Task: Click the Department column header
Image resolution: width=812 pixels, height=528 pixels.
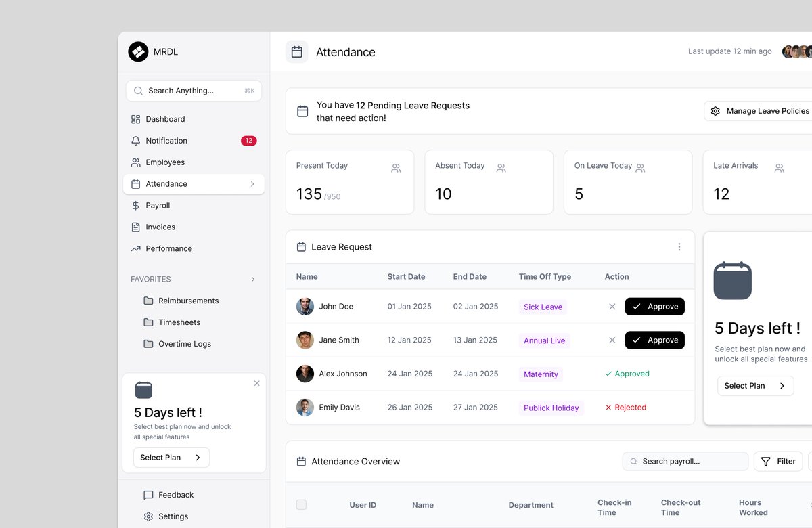Action: pyautogui.click(x=531, y=505)
